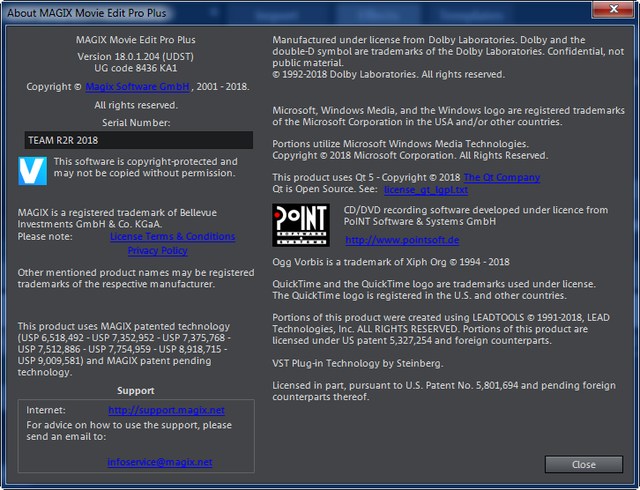Open the license_qt_lgpl.txt link

coord(426,189)
